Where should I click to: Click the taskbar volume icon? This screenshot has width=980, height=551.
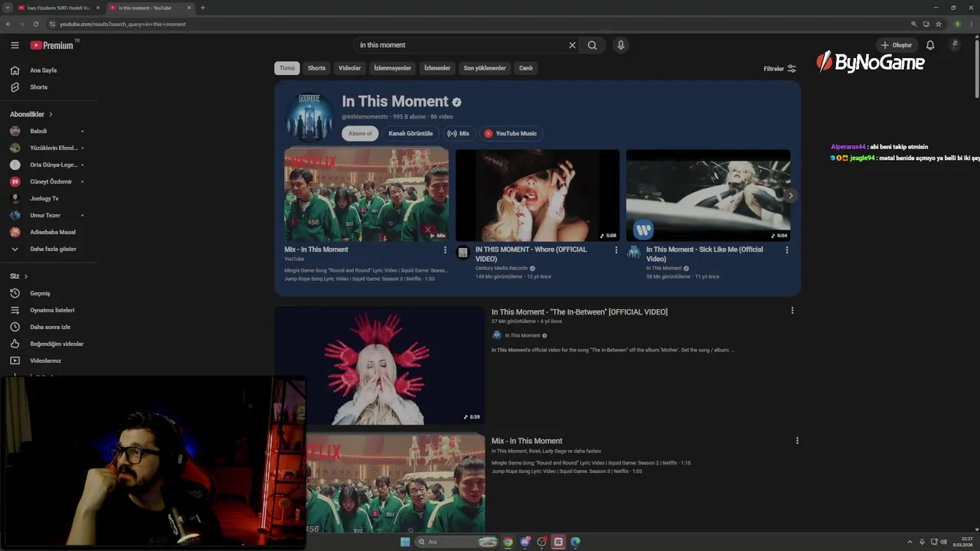[943, 542]
